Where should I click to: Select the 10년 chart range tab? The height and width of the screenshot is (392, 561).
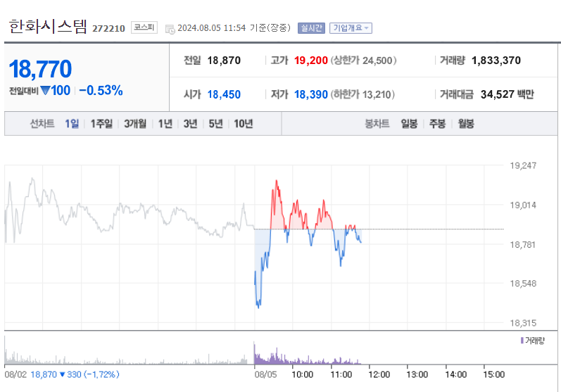click(244, 124)
